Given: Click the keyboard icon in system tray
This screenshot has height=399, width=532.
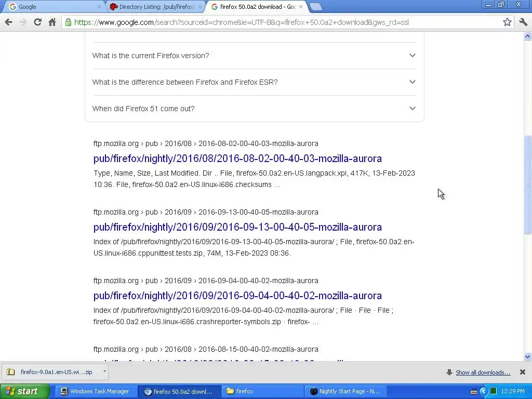Looking at the screenshot, I should [474, 392].
